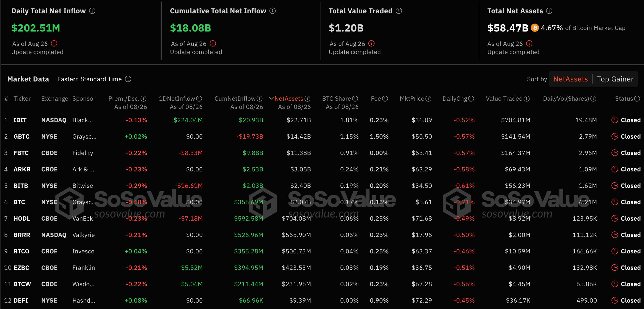The height and width of the screenshot is (309, 644).
Task: Click red alert icon under Cumulative Net Inflow date
Action: (213, 44)
